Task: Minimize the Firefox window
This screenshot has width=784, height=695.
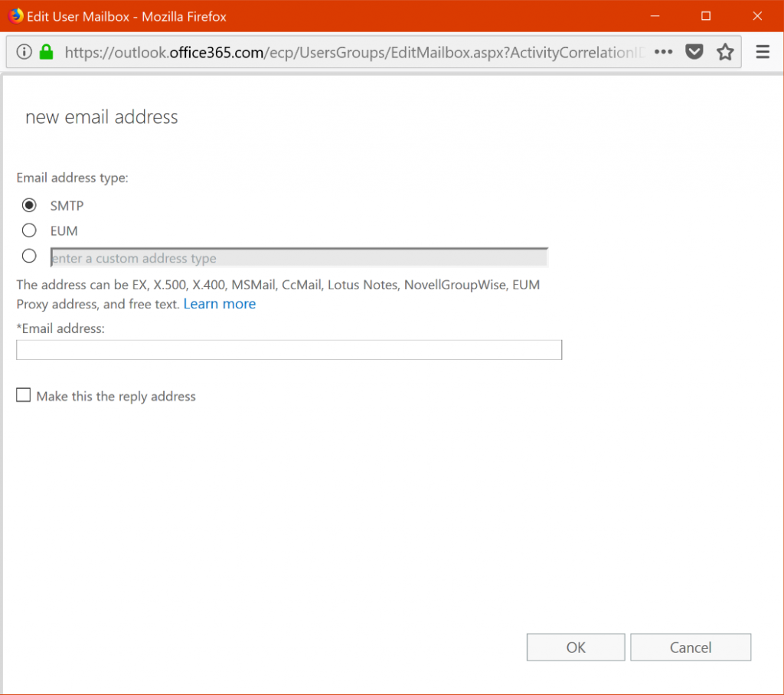Action: (656, 15)
